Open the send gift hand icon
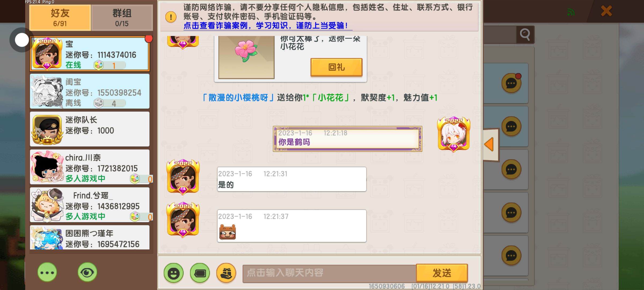The height and width of the screenshot is (290, 644). [226, 273]
